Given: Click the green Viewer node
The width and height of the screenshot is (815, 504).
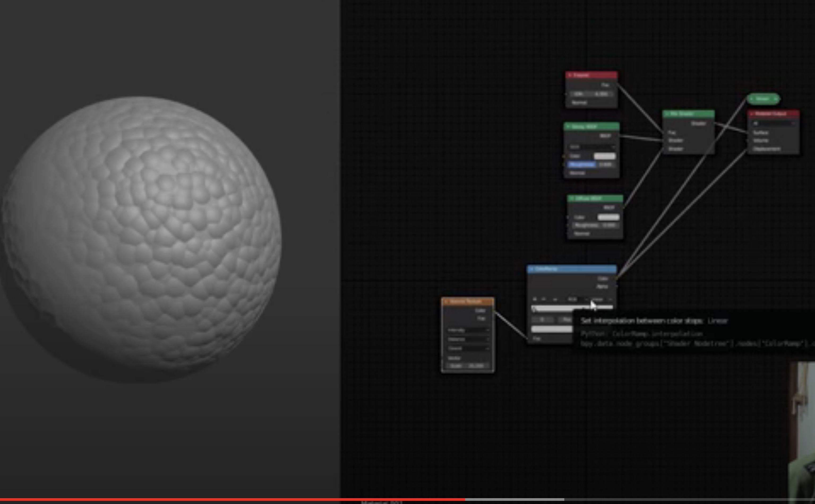Looking at the screenshot, I should pyautogui.click(x=763, y=99).
